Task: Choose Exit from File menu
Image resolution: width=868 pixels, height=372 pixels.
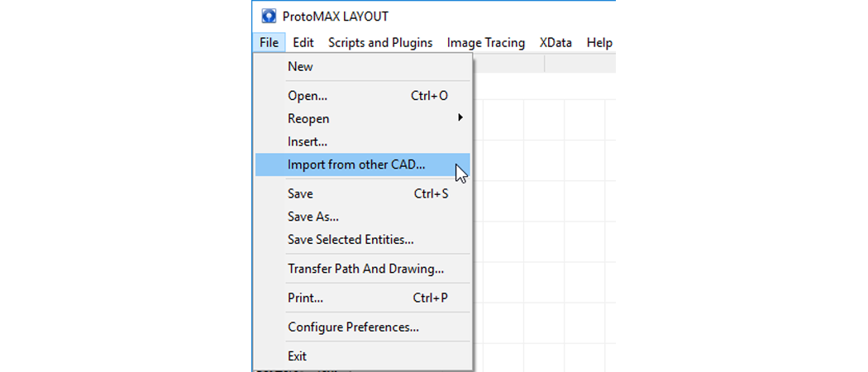Action: (x=297, y=356)
